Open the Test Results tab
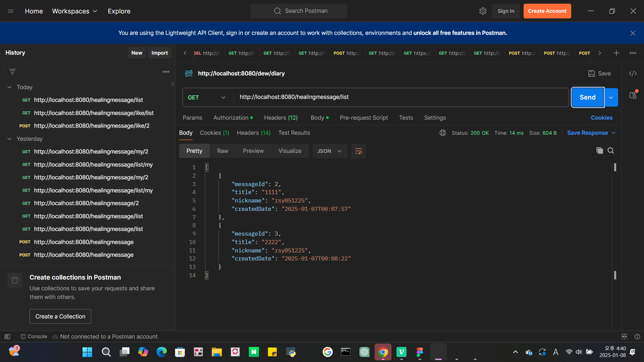The width and height of the screenshot is (644, 362). click(x=294, y=133)
